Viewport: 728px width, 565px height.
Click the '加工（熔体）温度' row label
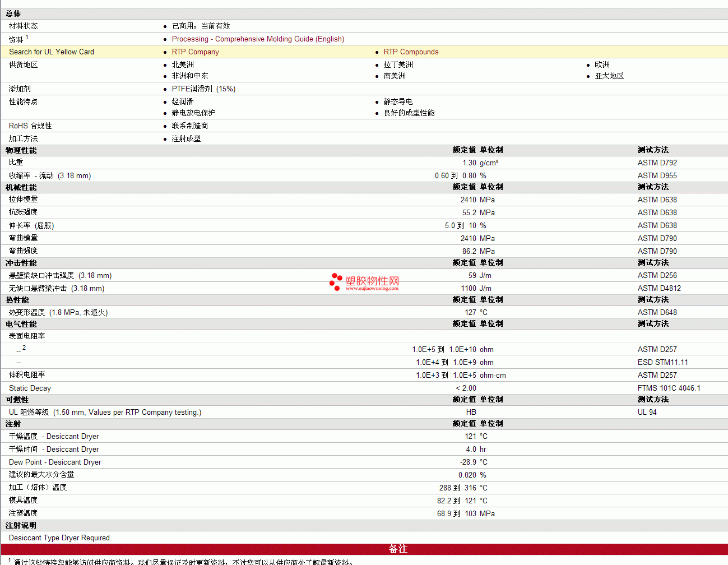click(x=38, y=488)
